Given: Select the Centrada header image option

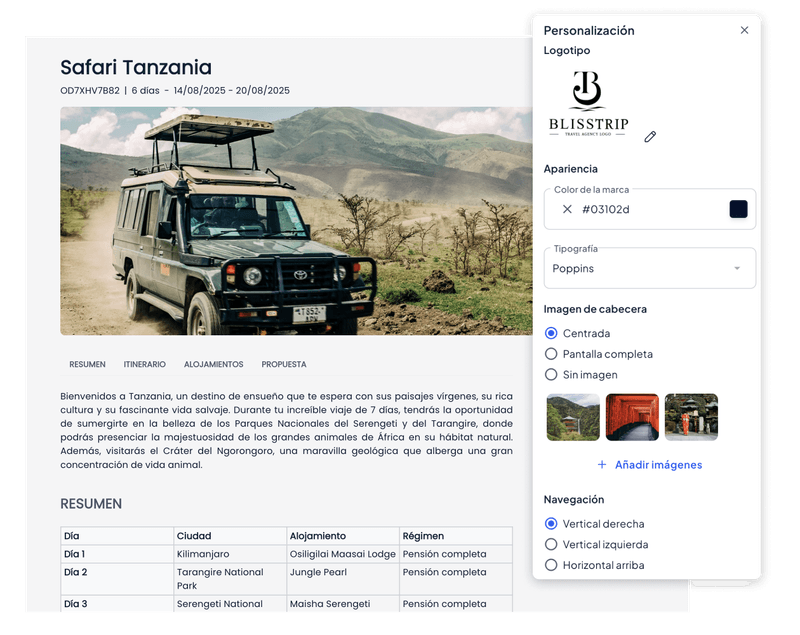Looking at the screenshot, I should pos(550,335).
